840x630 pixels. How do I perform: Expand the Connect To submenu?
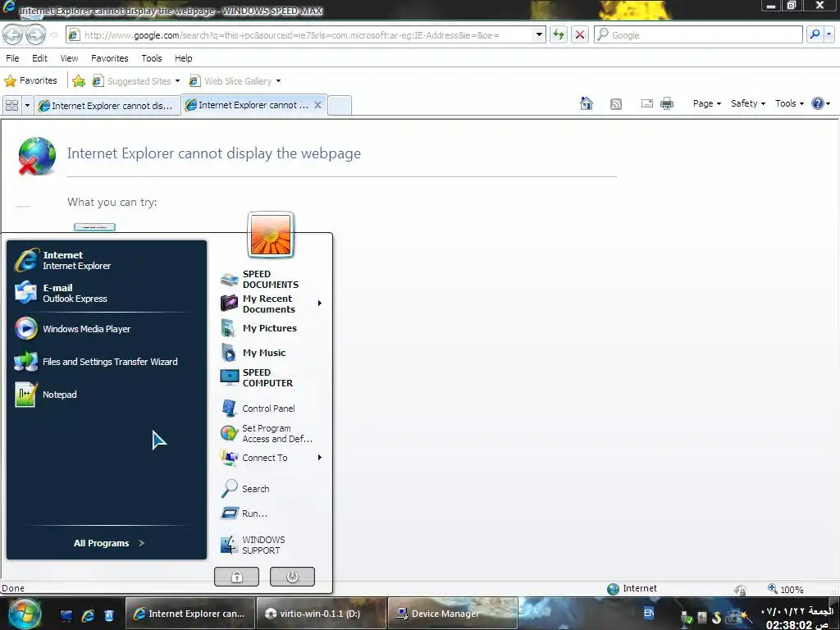click(x=271, y=458)
